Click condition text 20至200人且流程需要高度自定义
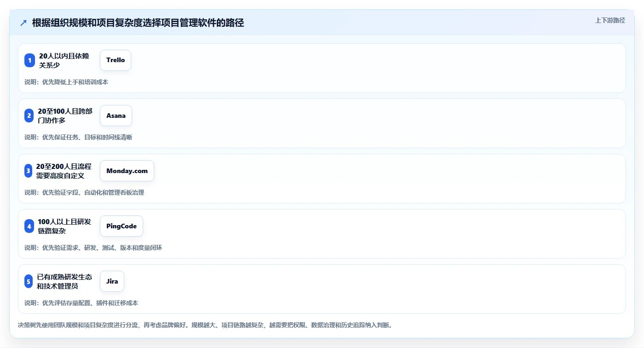 coord(64,171)
